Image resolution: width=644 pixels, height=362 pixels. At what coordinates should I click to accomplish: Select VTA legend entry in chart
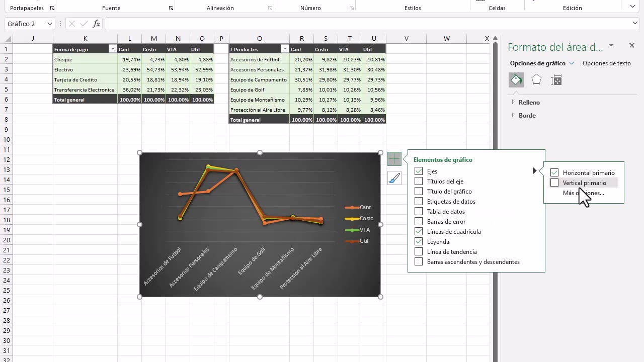(x=357, y=230)
